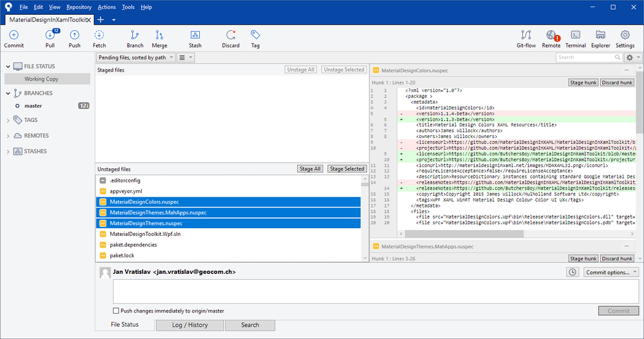This screenshot has height=339, width=644.
Task: Click the diff horizontal scrollbar
Action: 464,233
